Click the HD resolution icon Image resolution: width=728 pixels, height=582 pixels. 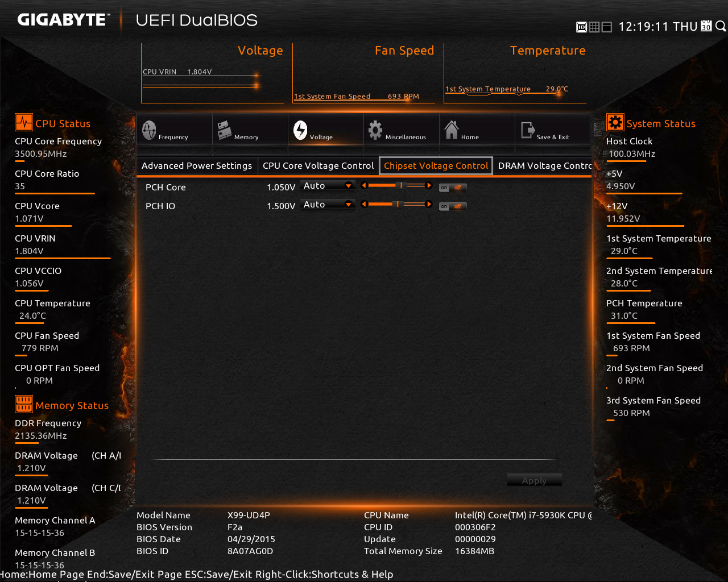coord(582,27)
